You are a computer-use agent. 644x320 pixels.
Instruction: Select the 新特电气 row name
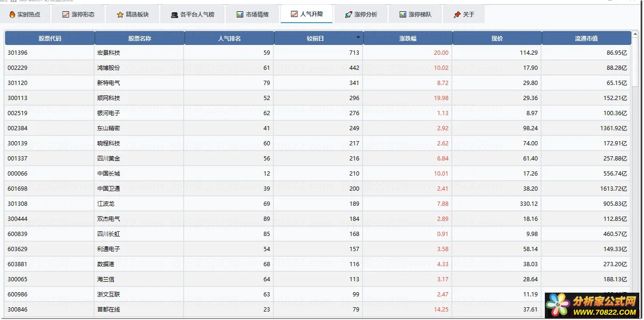pyautogui.click(x=109, y=83)
